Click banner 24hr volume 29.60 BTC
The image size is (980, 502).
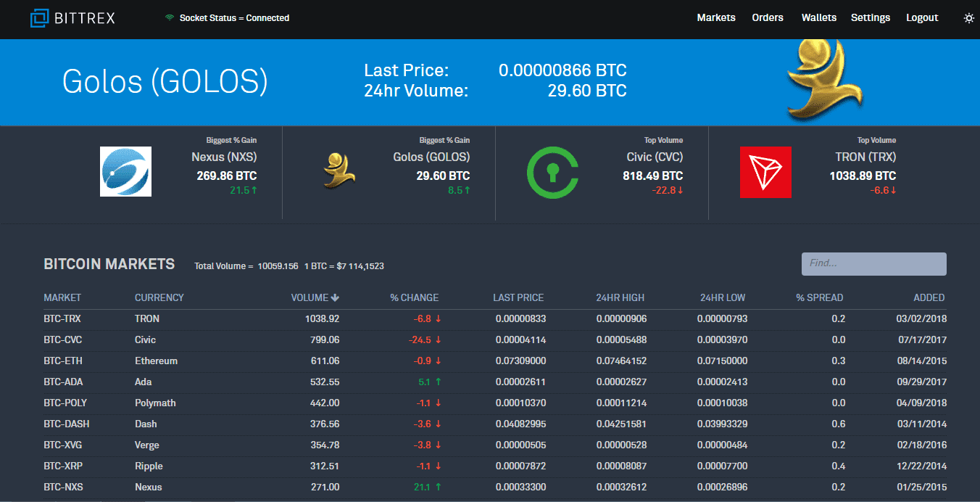587,91
